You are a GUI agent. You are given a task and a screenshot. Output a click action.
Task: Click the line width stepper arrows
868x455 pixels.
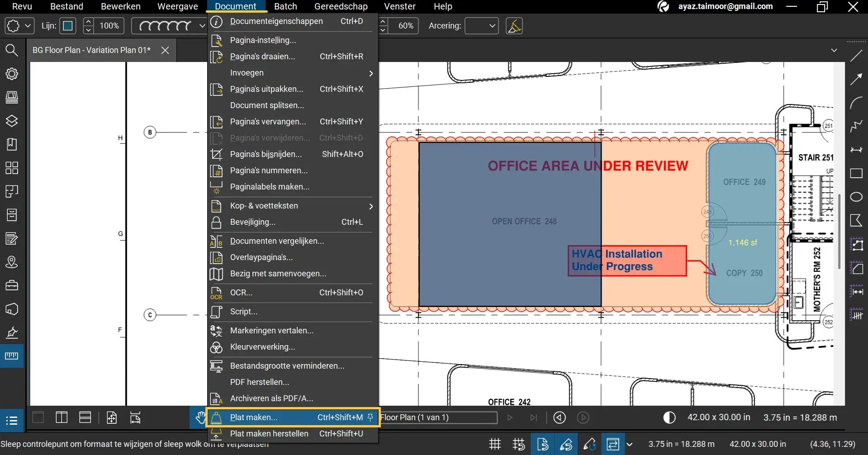click(x=89, y=26)
